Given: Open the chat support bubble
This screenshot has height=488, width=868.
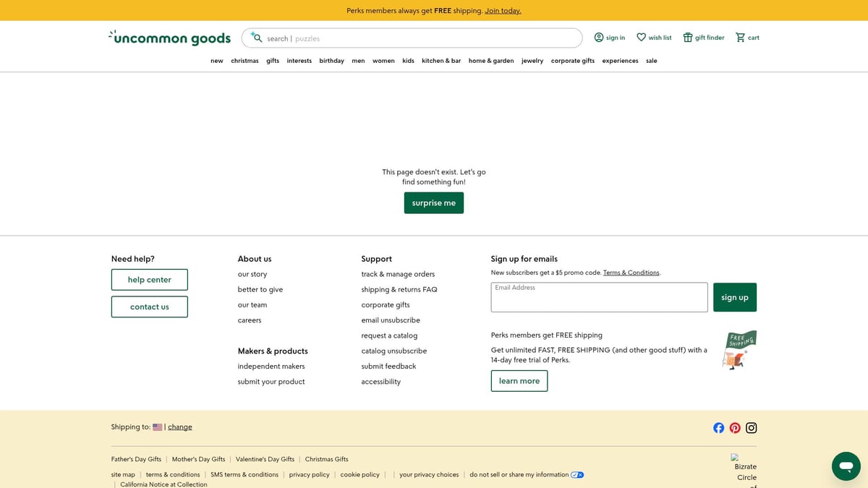Looking at the screenshot, I should coord(846,466).
